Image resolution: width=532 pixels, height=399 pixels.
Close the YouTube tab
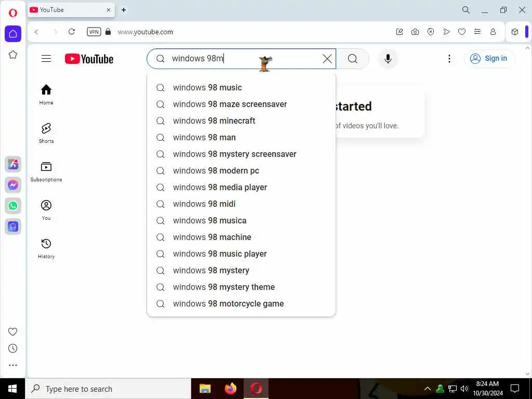tap(109, 10)
